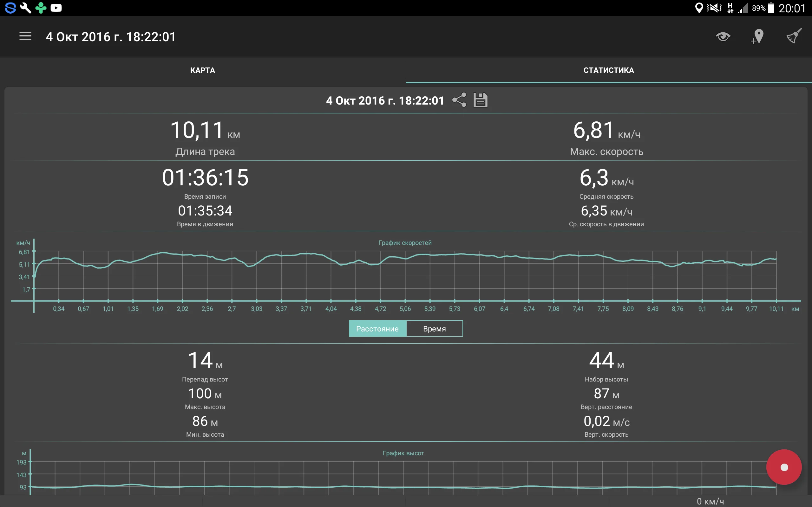Tap the track title in header bar
This screenshot has width=812, height=507.
click(x=111, y=37)
